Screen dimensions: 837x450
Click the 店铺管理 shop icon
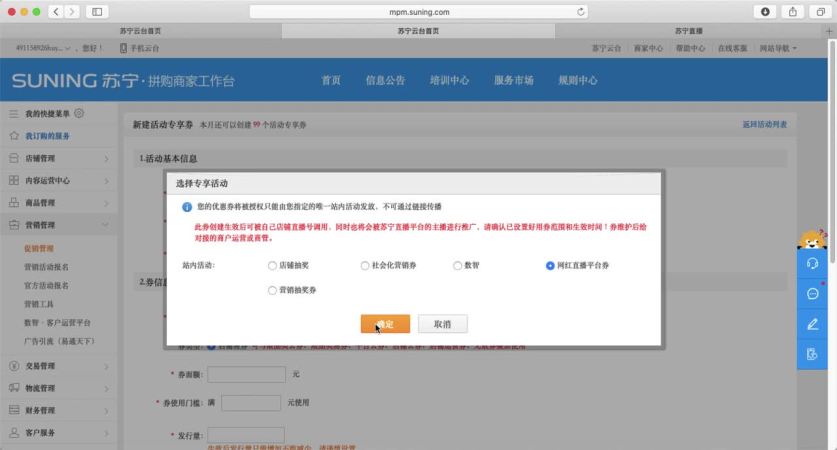pos(14,158)
